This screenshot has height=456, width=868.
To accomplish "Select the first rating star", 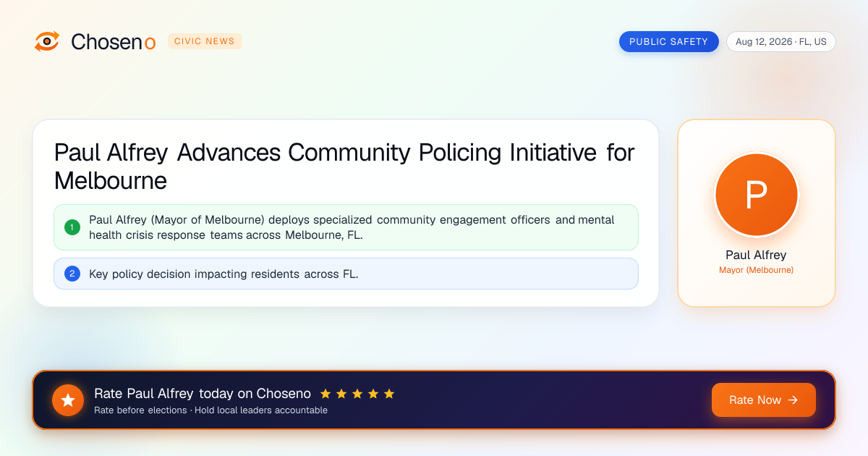I will tap(325, 394).
